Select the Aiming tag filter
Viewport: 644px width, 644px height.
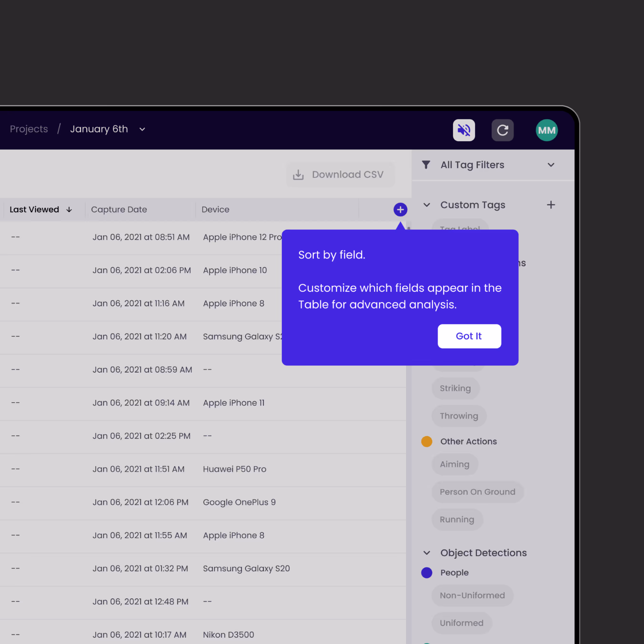pos(455,464)
